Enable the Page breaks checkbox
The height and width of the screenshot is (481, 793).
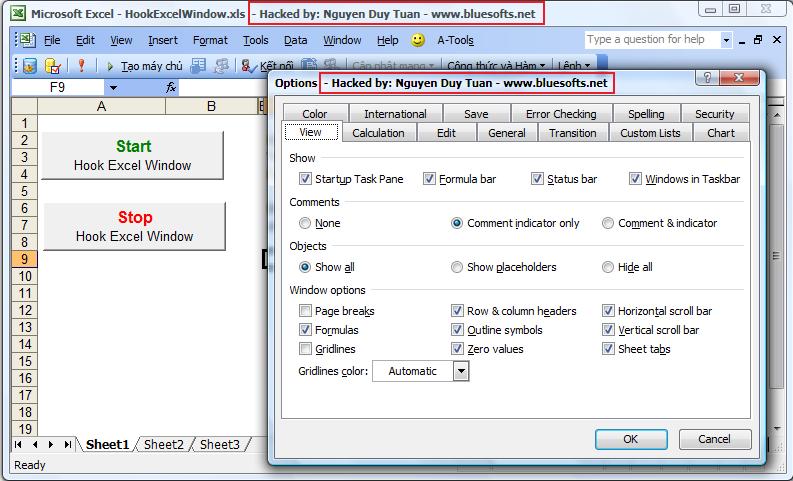305,311
